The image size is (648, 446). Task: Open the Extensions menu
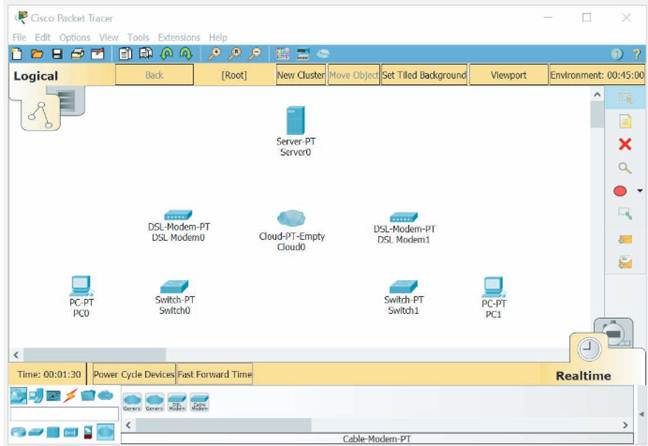point(179,37)
